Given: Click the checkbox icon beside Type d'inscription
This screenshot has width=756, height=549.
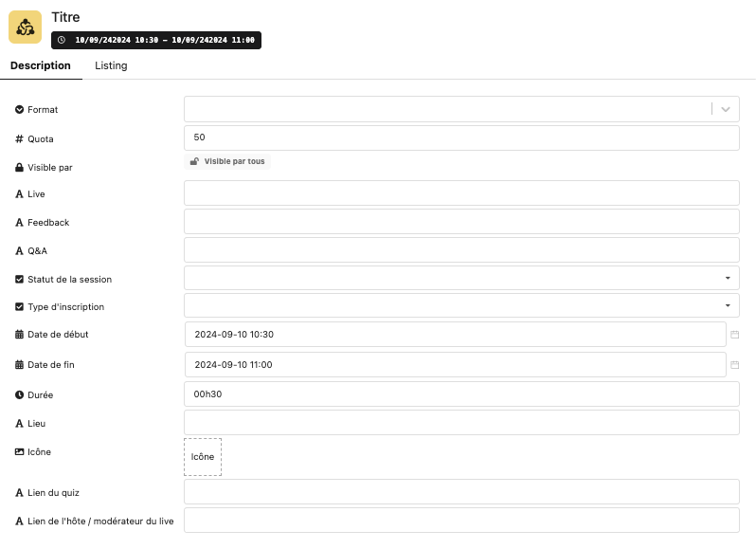Looking at the screenshot, I should pos(19,307).
